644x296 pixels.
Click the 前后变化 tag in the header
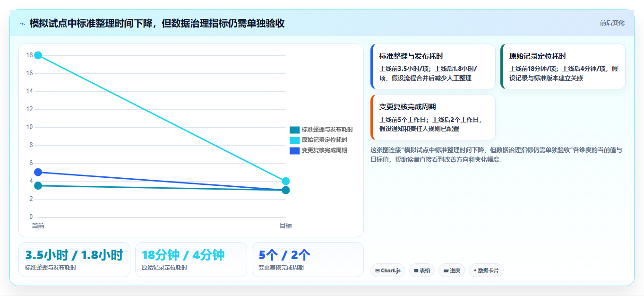click(x=612, y=23)
